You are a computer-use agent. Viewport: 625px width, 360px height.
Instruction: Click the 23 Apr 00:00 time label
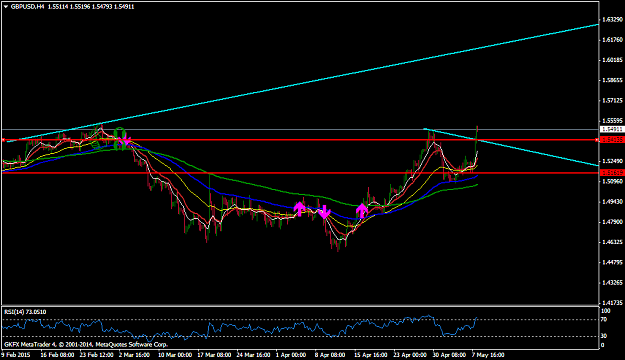[x=410, y=354]
